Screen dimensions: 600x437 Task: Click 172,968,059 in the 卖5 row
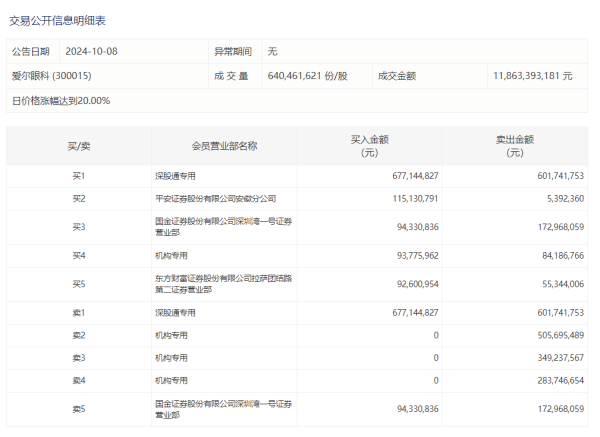click(561, 409)
